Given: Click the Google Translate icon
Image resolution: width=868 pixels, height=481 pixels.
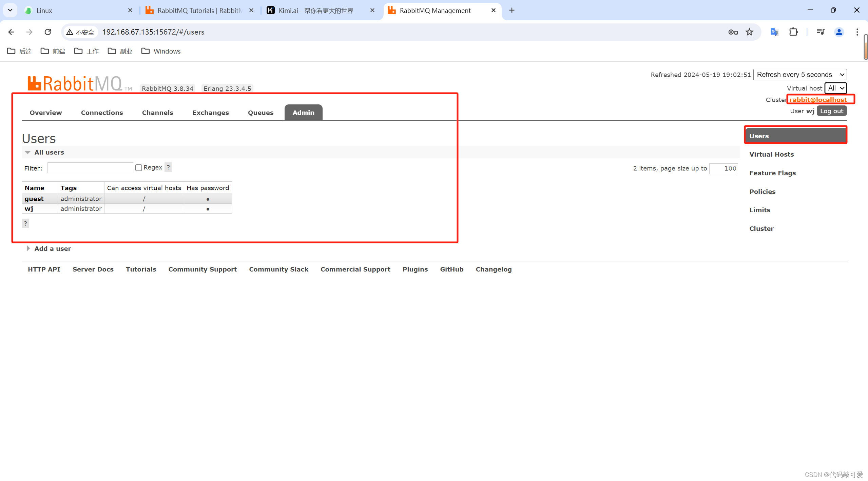Looking at the screenshot, I should click(774, 32).
